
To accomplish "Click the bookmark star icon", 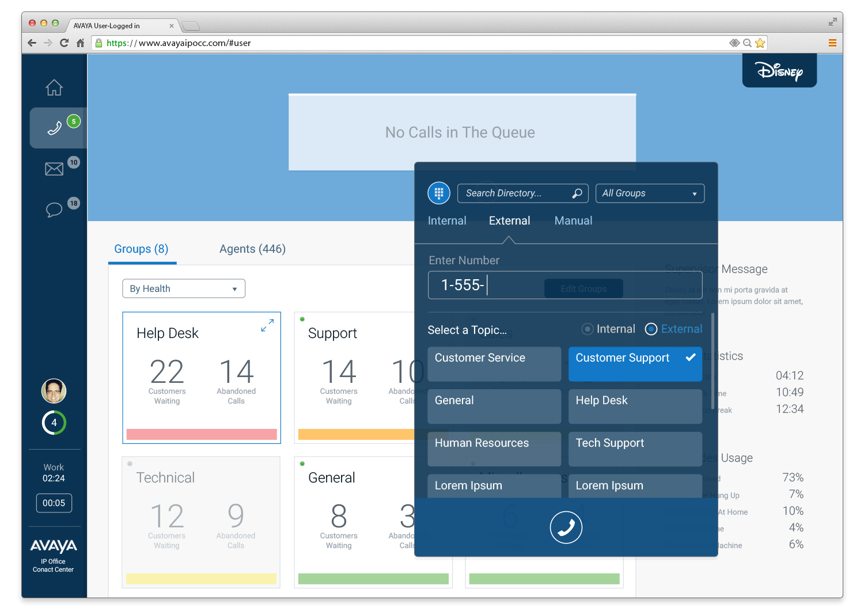I will tap(760, 43).
